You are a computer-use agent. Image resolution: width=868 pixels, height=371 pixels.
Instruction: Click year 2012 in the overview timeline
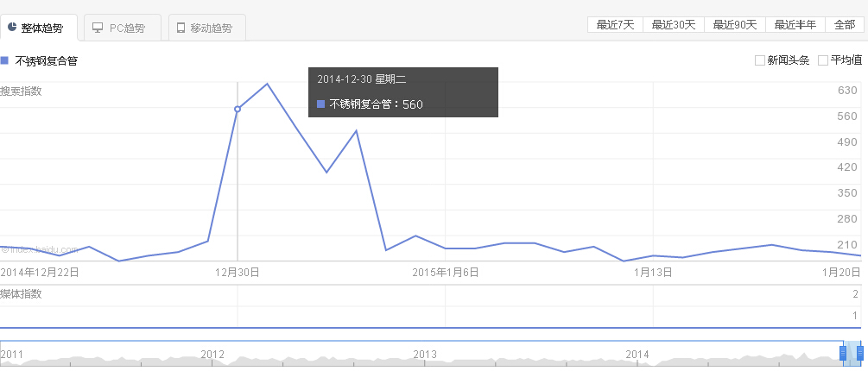click(212, 354)
